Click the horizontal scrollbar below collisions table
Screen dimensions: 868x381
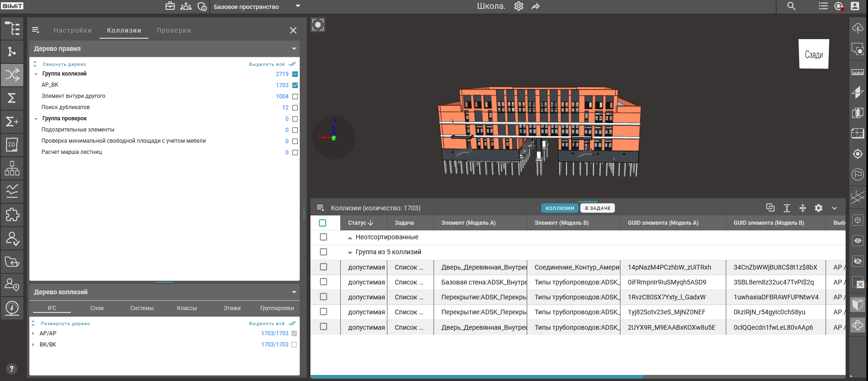(476, 376)
